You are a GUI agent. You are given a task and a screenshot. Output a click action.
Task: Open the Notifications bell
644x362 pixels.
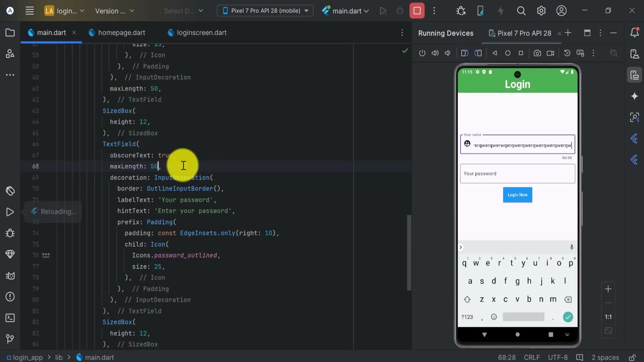(x=634, y=33)
